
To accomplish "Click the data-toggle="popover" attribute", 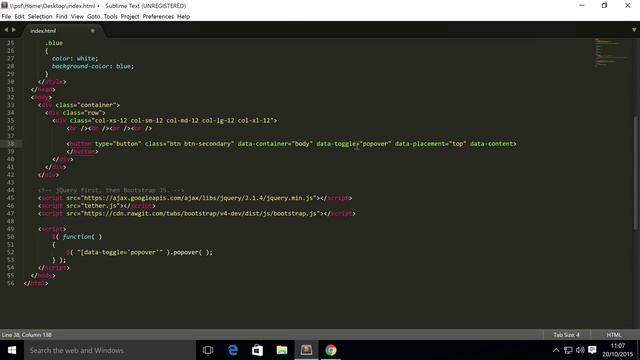I will (x=354, y=144).
